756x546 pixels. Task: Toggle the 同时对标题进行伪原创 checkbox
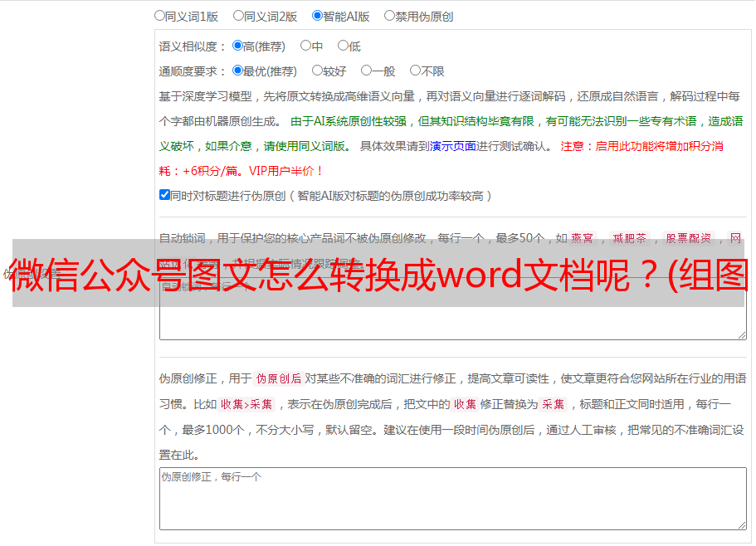[164, 196]
